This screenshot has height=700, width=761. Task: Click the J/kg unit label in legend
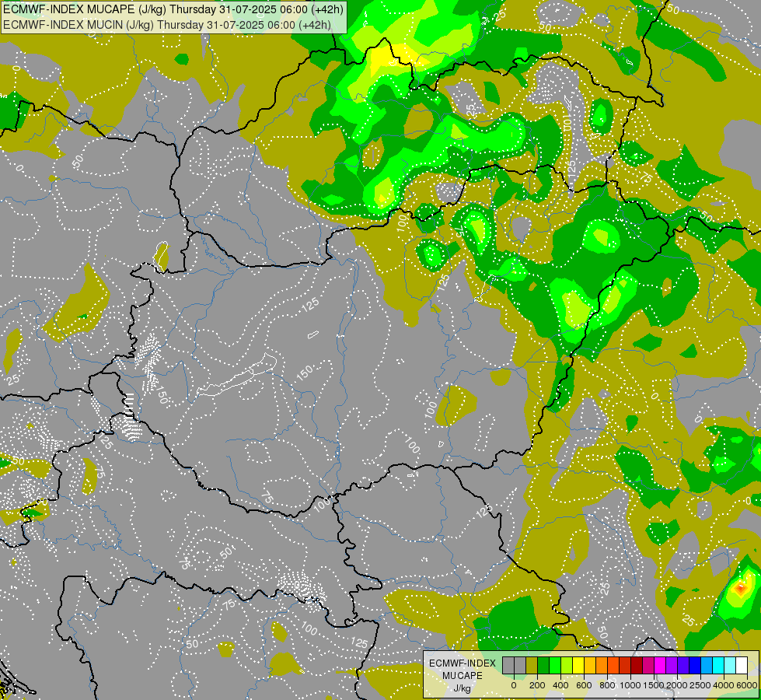tap(463, 689)
